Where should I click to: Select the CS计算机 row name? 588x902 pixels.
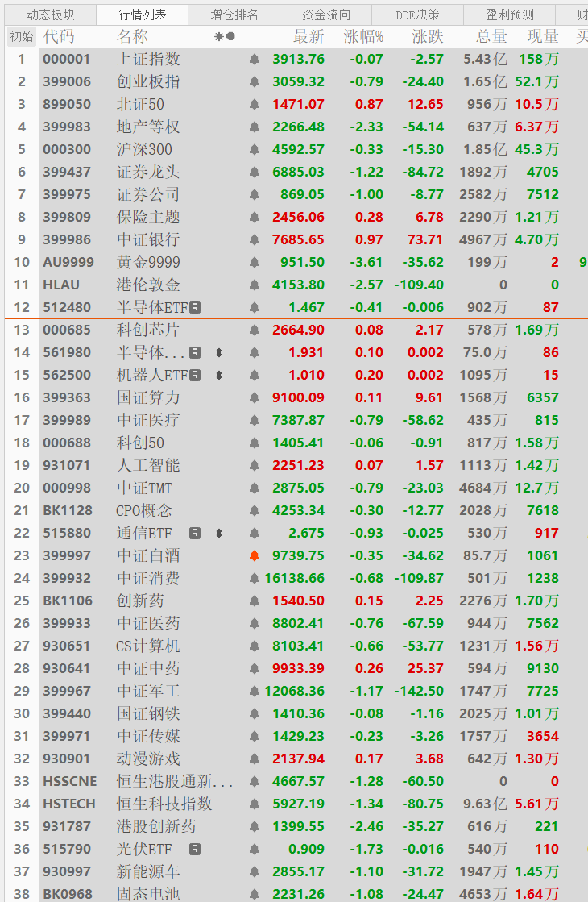point(148,646)
